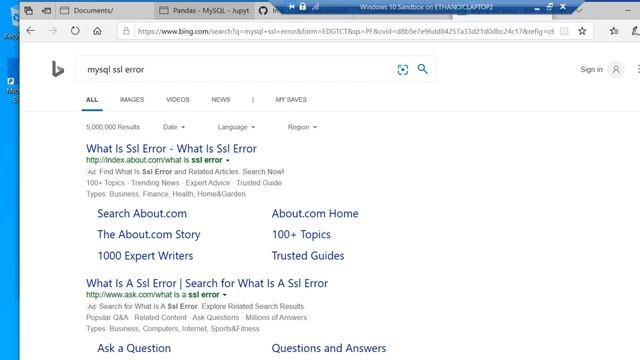Open 'Trusted Guides' sitelink
The image size is (640, 360).
[308, 256]
